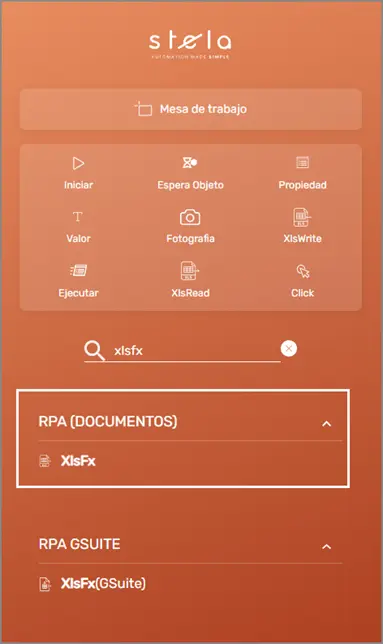Open the XlsFx(GSuite) result
This screenshot has width=383, height=644.
point(103,584)
